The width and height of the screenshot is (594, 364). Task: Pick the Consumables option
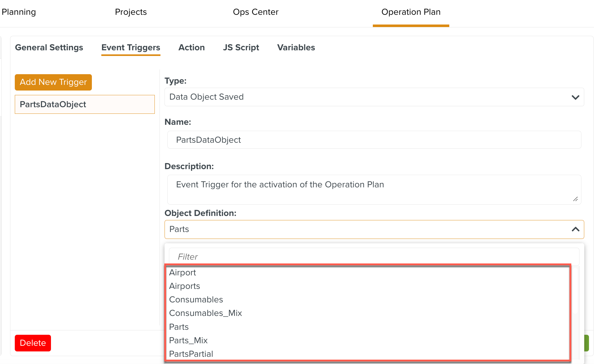coord(196,300)
